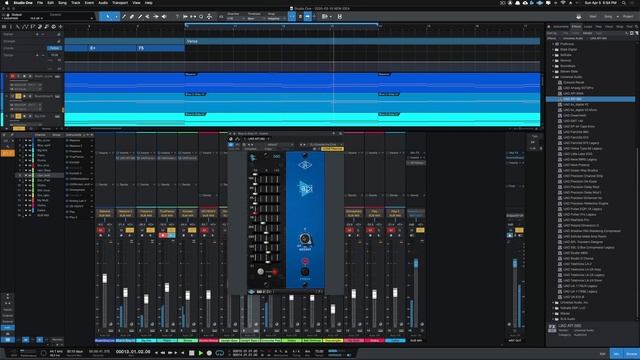Click the Browse view button
Screen dimensions: 640x360
tap(631, 353)
